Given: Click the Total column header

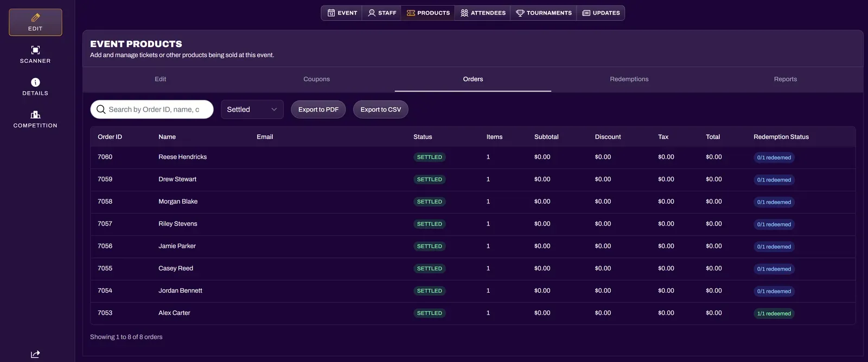Looking at the screenshot, I should tap(713, 137).
